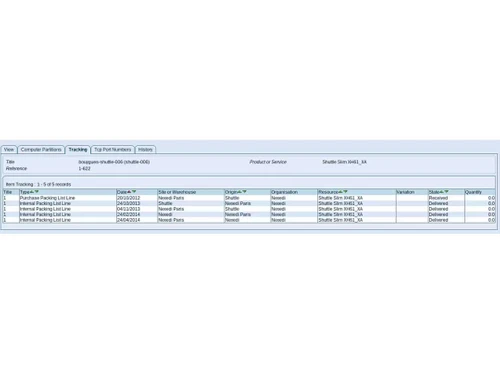Open Internal Packing List Line dated 04/11/2013
Viewport: 500px width, 375px height.
[x=45, y=209]
